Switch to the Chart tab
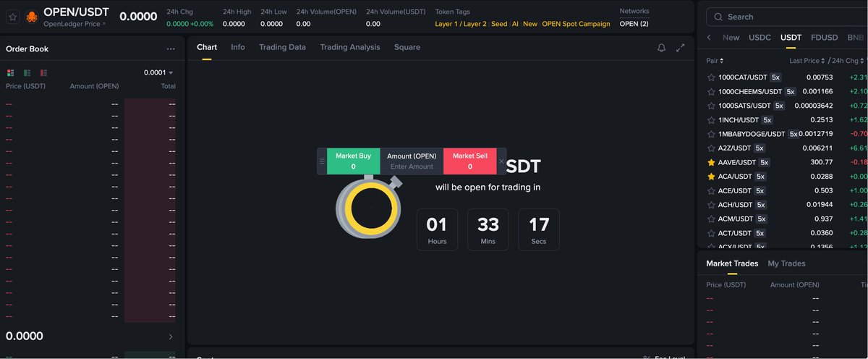The width and height of the screenshot is (868, 359). coord(207,47)
